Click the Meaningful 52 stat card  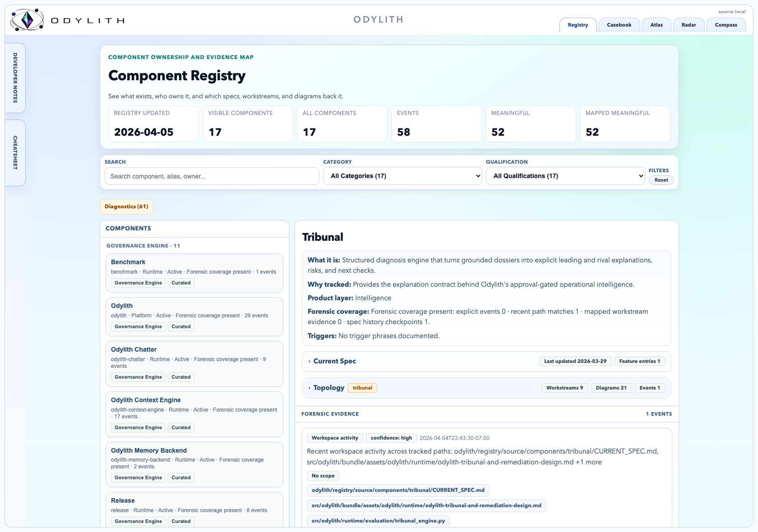pos(531,124)
